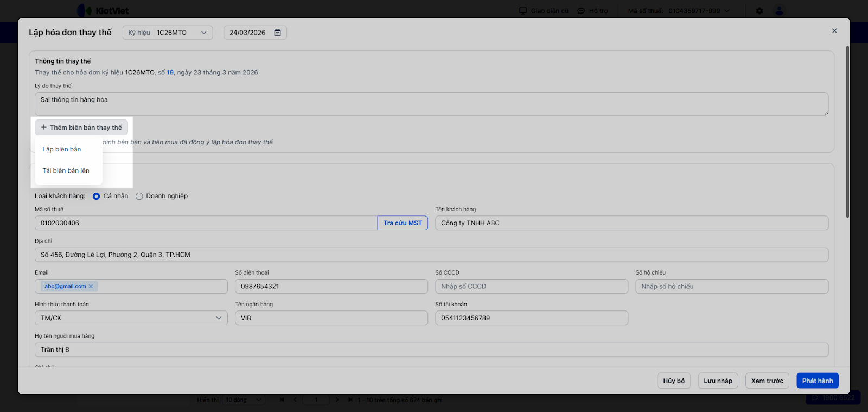
Task: Click the Hỗ trợ chat icon
Action: pos(581,11)
